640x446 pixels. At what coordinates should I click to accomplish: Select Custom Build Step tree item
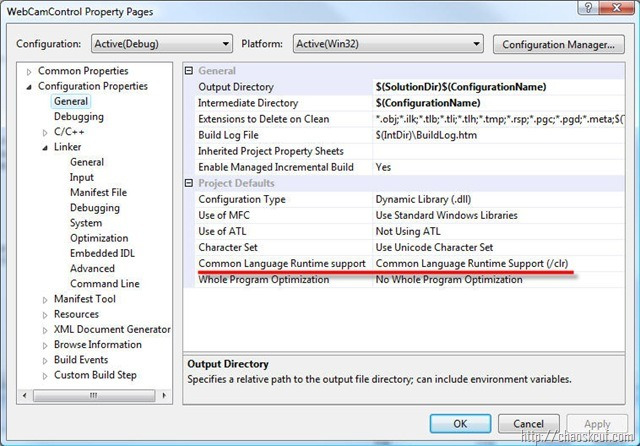pos(95,375)
